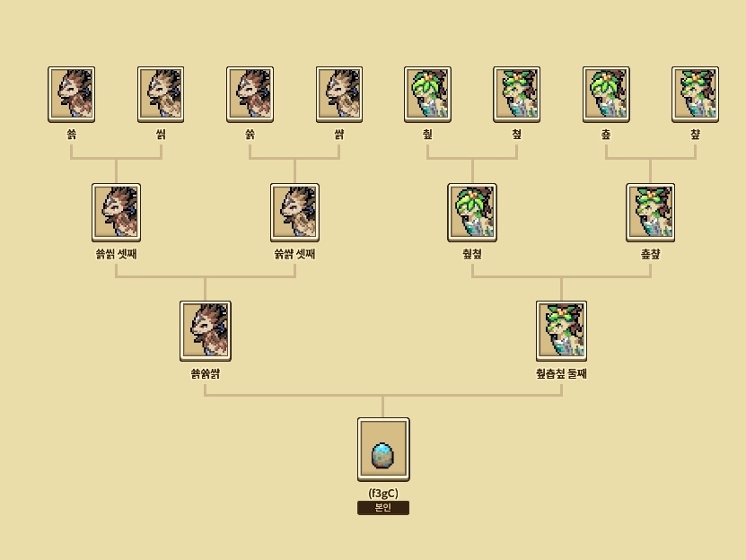Click the great-grandparent dragon labeled 씱
Screen dimensions: 746x560
pyautogui.click(x=161, y=94)
